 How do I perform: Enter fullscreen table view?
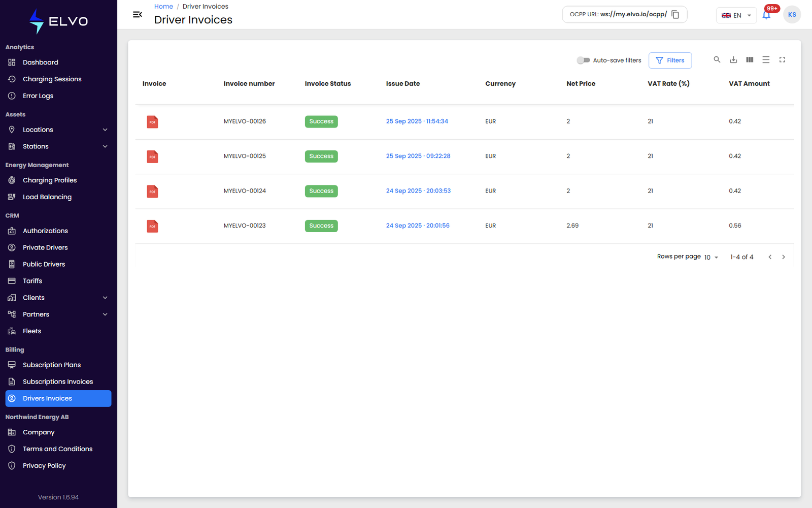click(782, 60)
